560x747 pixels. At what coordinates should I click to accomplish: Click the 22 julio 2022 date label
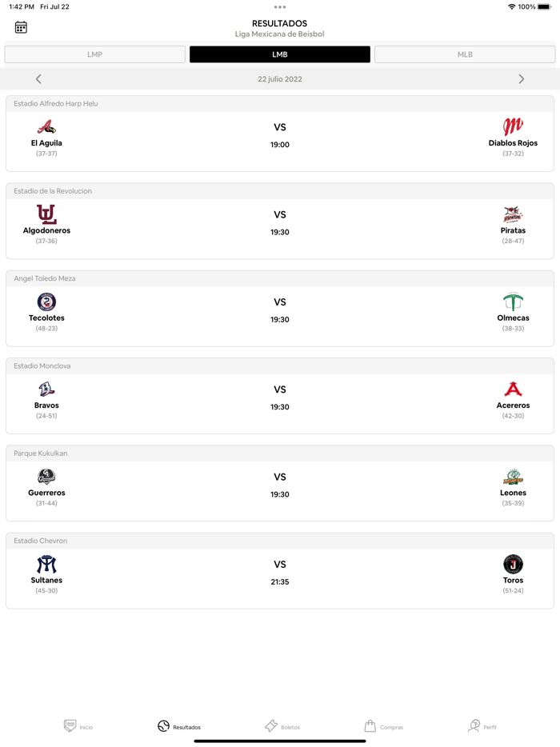click(x=280, y=79)
